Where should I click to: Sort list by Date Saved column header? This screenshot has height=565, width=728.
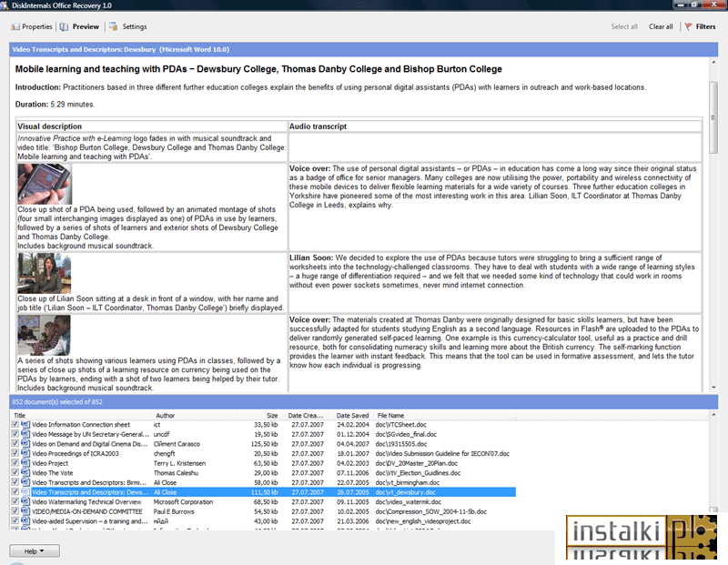[x=352, y=416]
